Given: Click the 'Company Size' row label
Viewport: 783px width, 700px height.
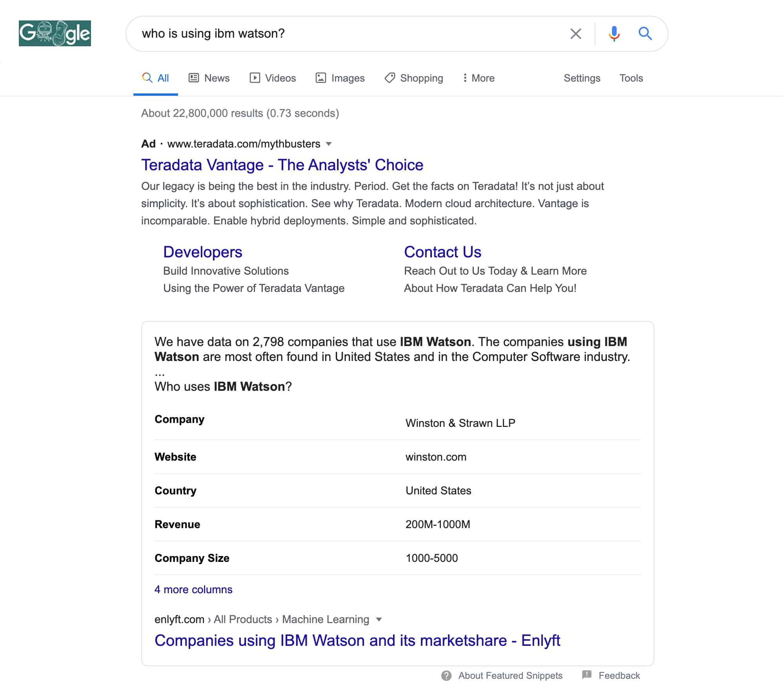Looking at the screenshot, I should [192, 558].
